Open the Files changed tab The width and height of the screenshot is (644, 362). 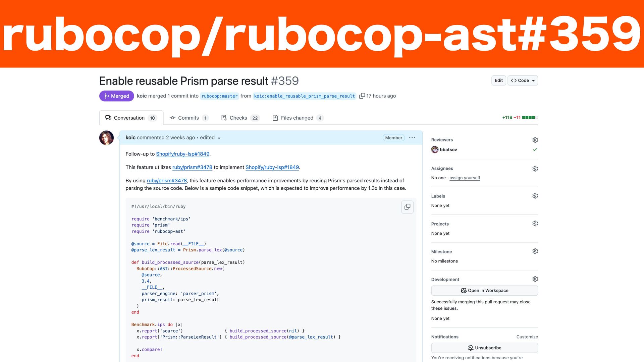coord(297,118)
